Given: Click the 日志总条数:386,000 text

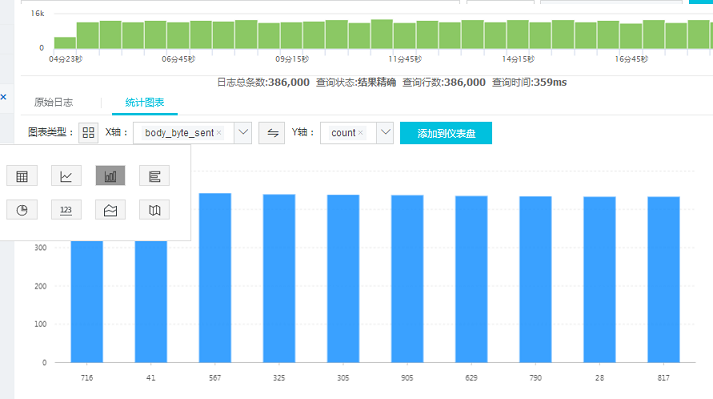Looking at the screenshot, I should [x=263, y=82].
